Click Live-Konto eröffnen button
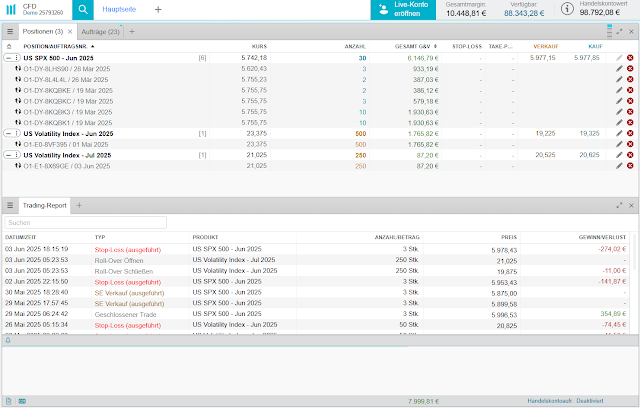The height and width of the screenshot is (408, 640). tap(403, 9)
